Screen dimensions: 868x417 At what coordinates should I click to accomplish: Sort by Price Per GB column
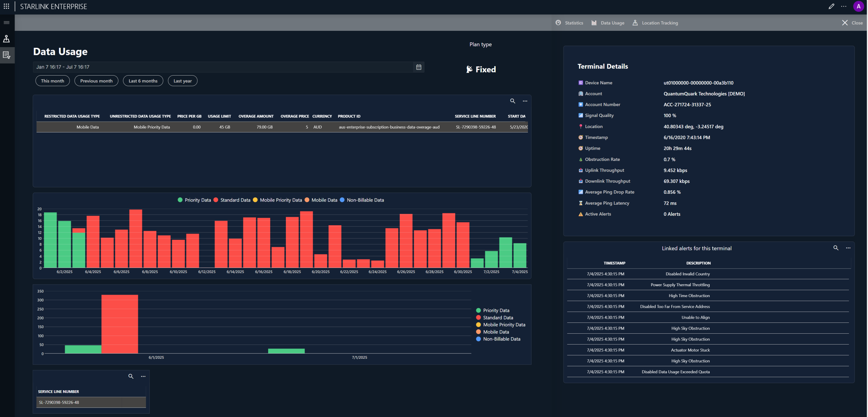[189, 116]
